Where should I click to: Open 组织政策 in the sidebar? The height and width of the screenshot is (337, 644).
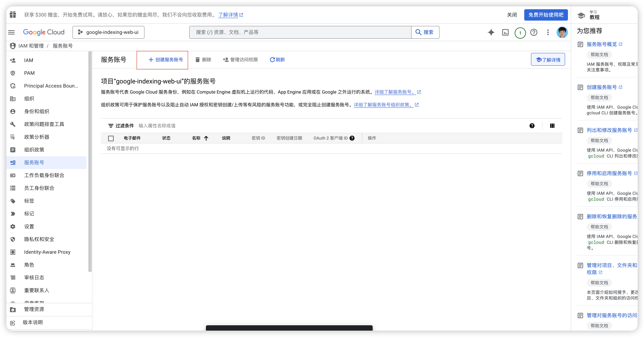47,150
